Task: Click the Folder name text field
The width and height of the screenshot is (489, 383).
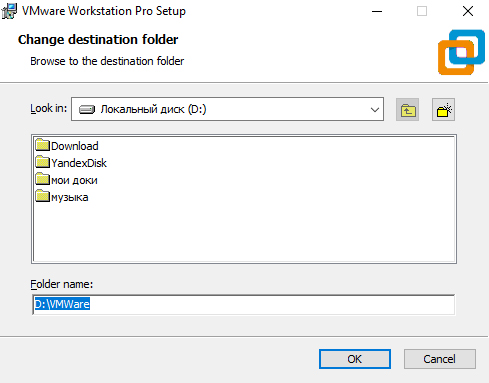Action: (244, 304)
